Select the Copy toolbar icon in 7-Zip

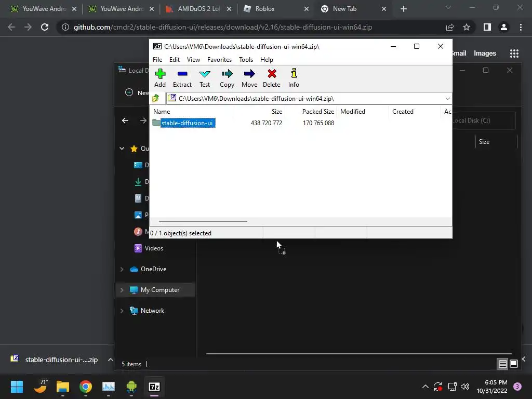(227, 78)
